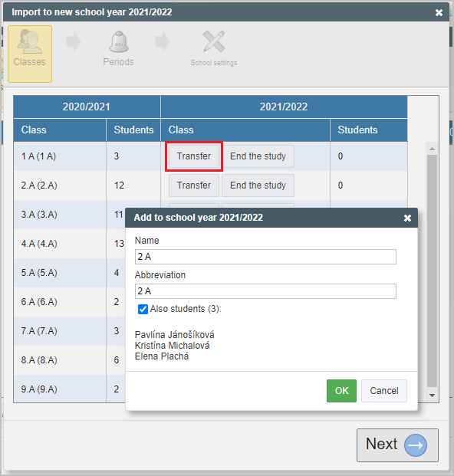Click scrollbar down arrow in class table
The width and height of the screenshot is (454, 476).
pyautogui.click(x=432, y=396)
